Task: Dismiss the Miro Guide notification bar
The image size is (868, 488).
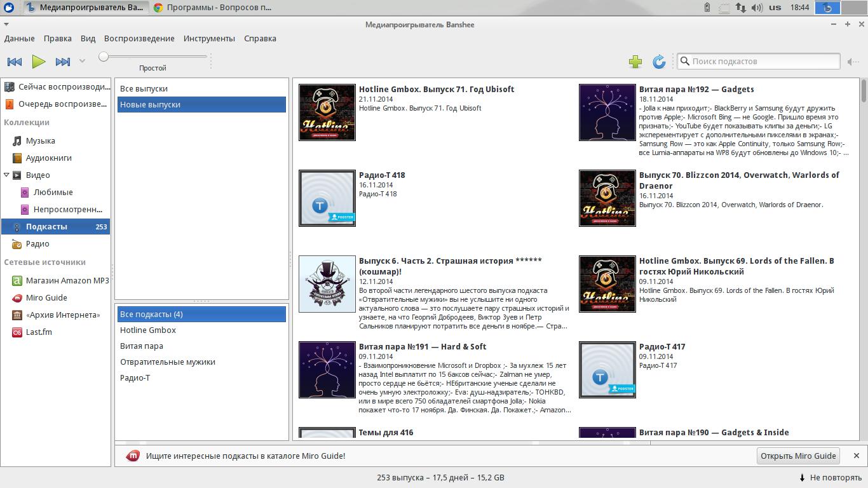Action: coord(856,456)
